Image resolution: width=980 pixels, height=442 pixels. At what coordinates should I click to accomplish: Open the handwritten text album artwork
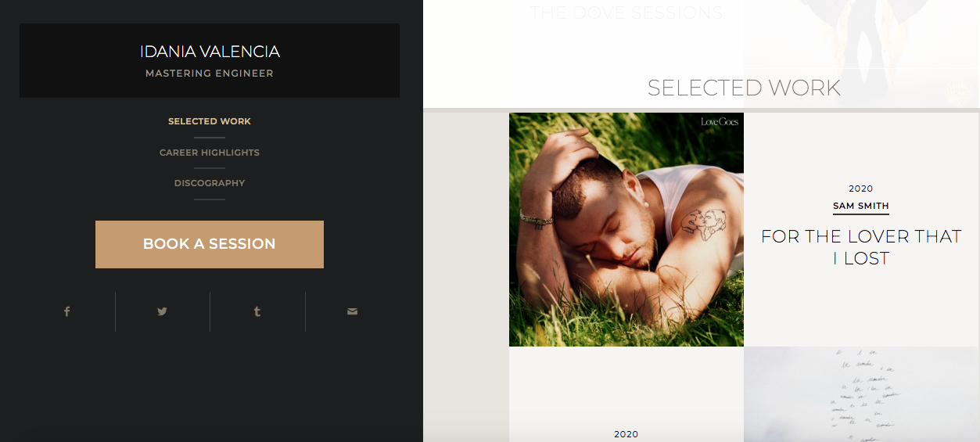[862, 394]
